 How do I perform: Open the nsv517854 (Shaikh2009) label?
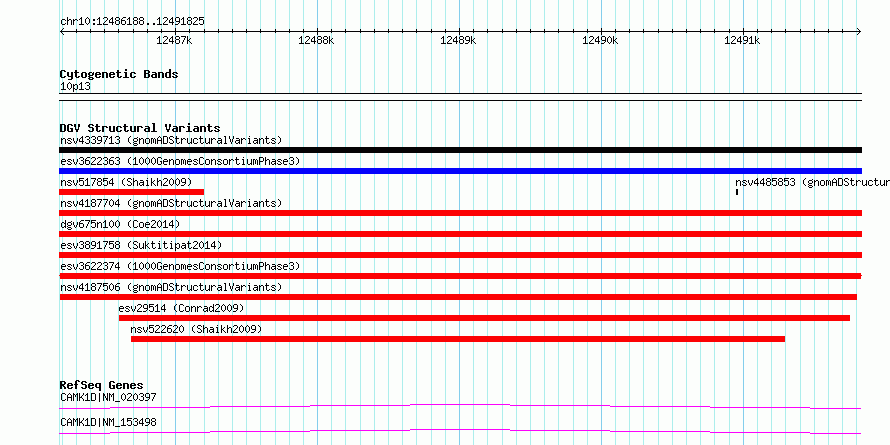tap(126, 182)
